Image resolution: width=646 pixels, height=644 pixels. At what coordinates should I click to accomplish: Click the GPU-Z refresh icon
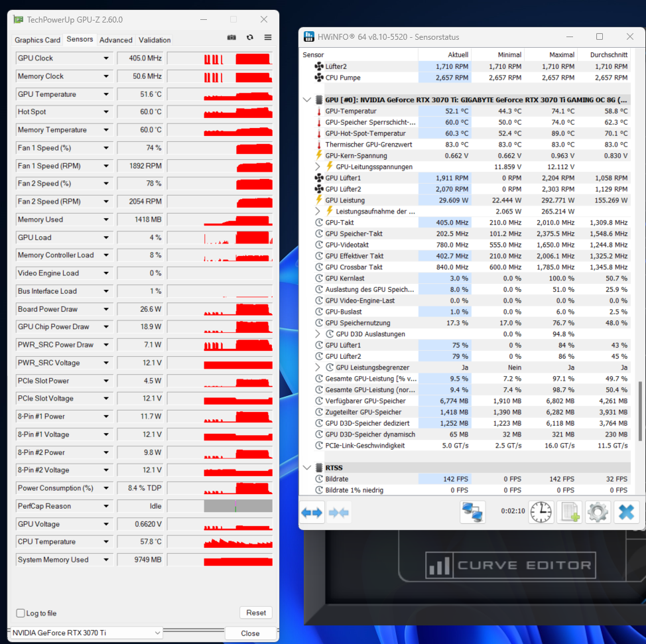[249, 38]
